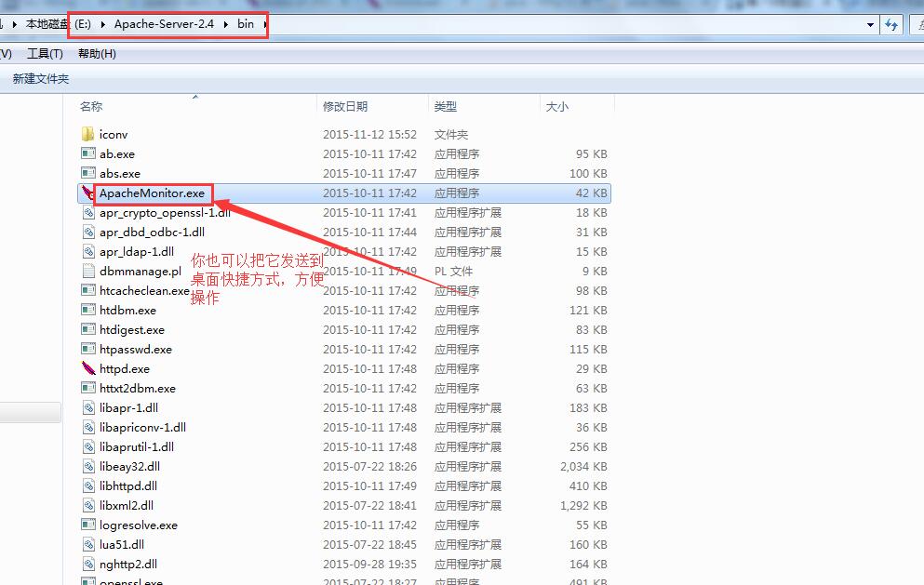
Task: Select the libhttpd.dll file name
Action: coord(127,486)
